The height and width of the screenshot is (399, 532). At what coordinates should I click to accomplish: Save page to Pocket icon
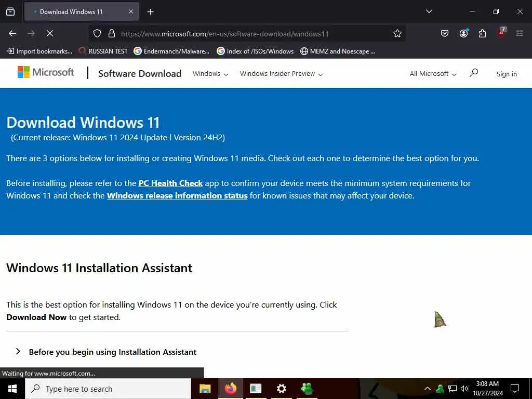point(445,33)
